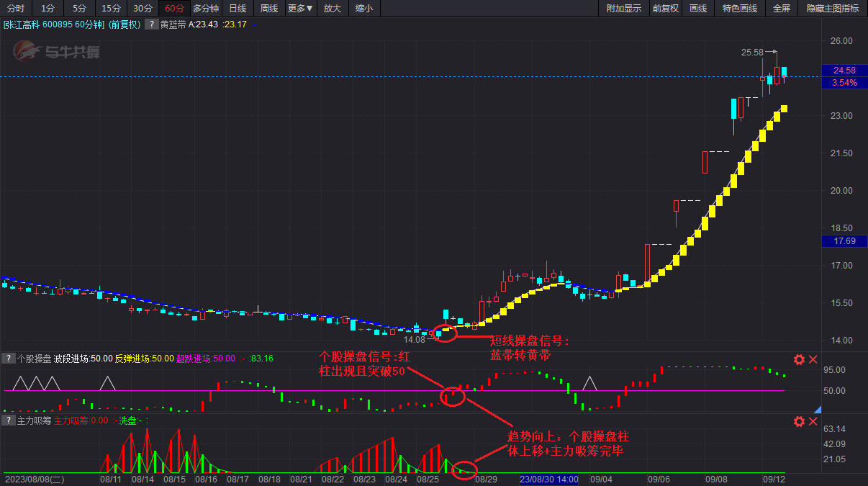This screenshot has width=868, height=486.
Task: Click the 黄蓝带 indicator name
Action: (x=173, y=24)
